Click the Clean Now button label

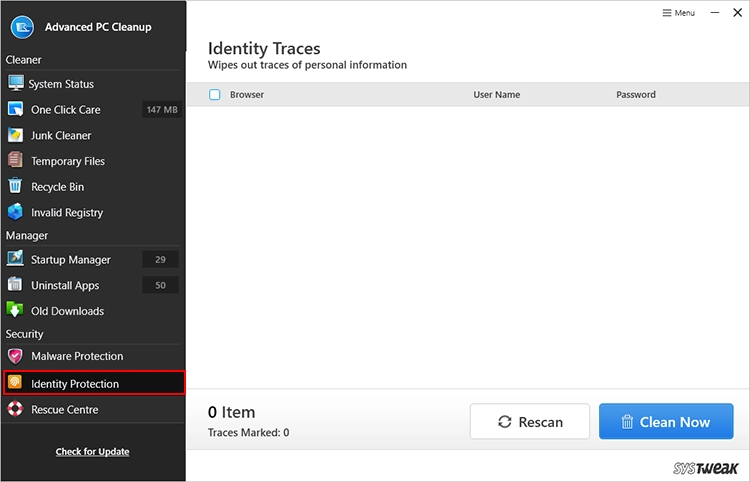coord(675,422)
